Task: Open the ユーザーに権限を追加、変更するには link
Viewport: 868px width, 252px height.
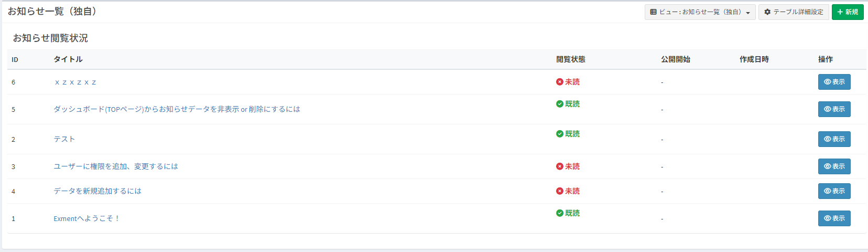Action: pyautogui.click(x=116, y=166)
